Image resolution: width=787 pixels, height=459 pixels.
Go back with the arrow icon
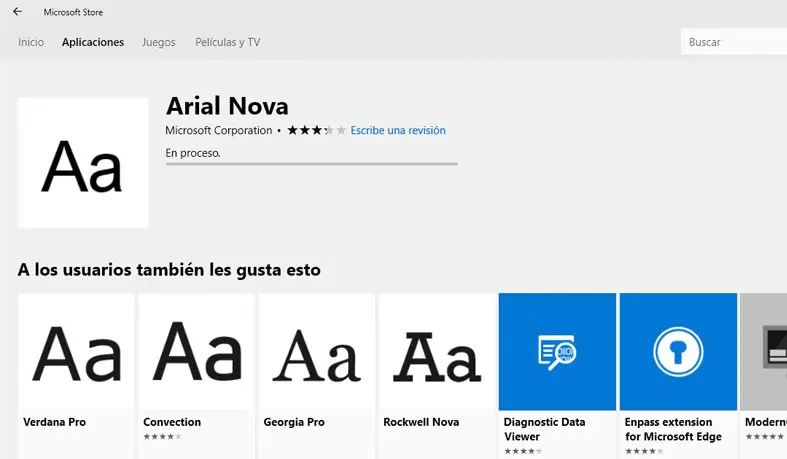click(18, 12)
